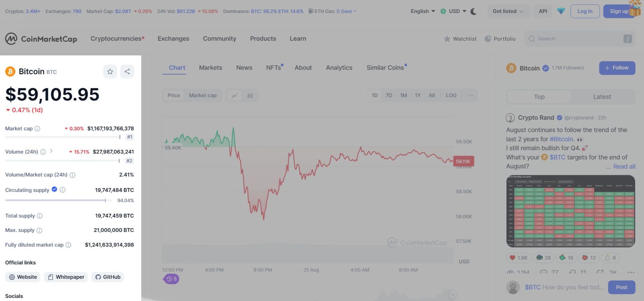Open the USD currency dropdown

point(453,11)
